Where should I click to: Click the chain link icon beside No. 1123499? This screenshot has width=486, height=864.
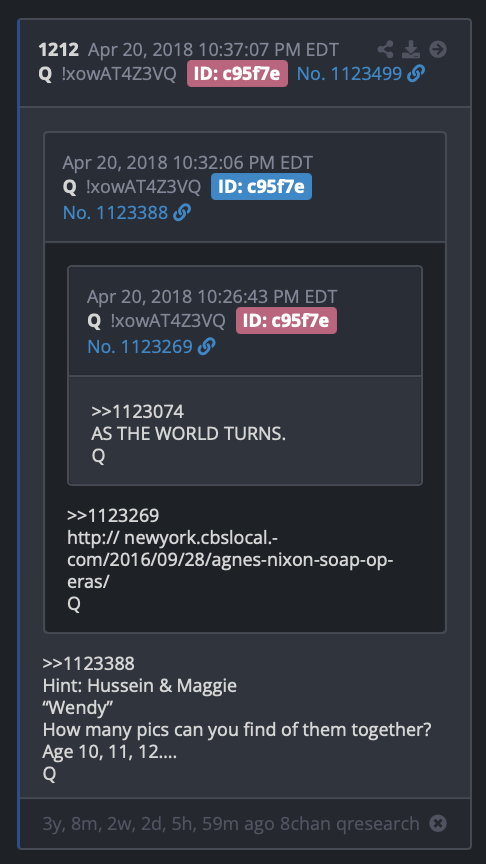[x=416, y=74]
